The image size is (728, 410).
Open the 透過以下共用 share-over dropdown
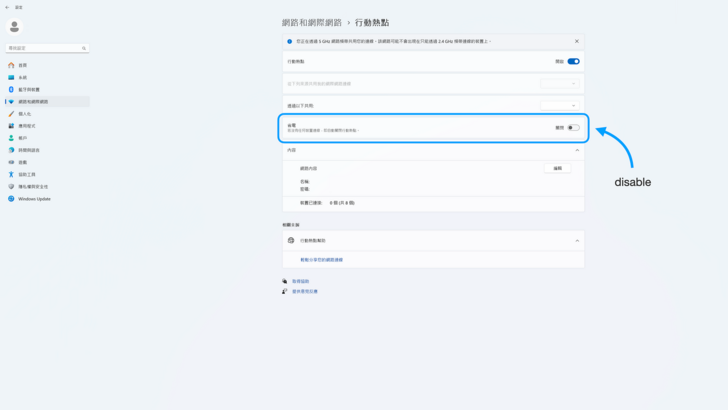(560, 105)
